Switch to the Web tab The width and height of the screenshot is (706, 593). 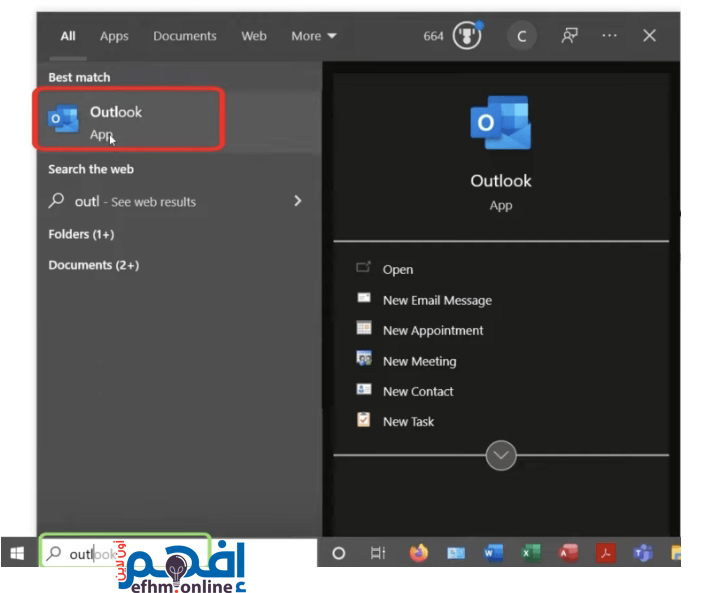point(254,36)
